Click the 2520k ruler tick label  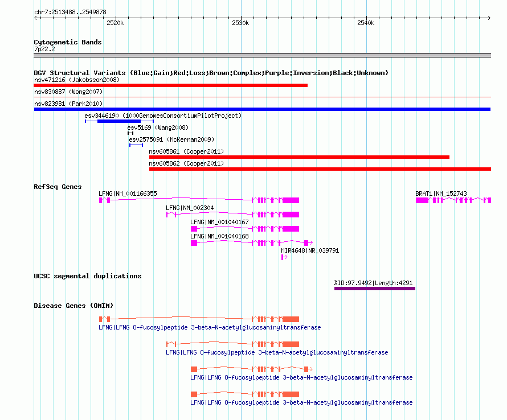115,23
